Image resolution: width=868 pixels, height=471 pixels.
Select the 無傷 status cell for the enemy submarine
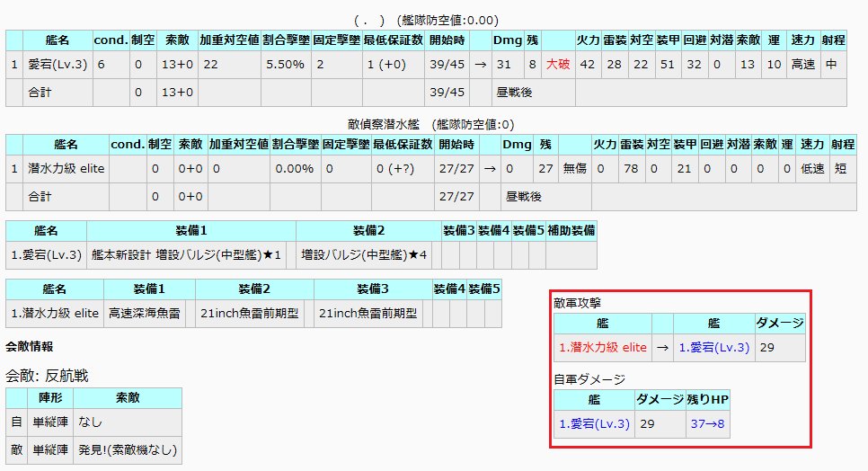pos(562,168)
